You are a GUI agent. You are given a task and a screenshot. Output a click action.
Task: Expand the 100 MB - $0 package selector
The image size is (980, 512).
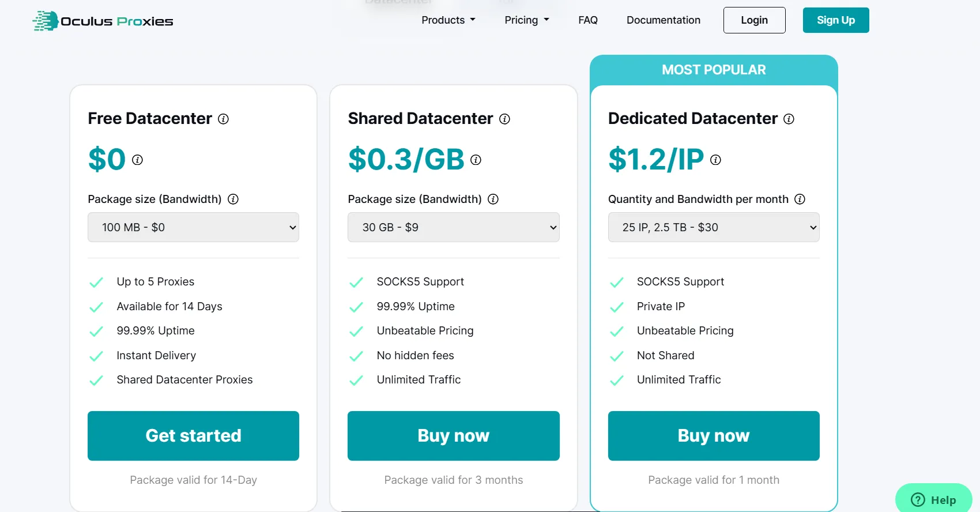click(193, 227)
